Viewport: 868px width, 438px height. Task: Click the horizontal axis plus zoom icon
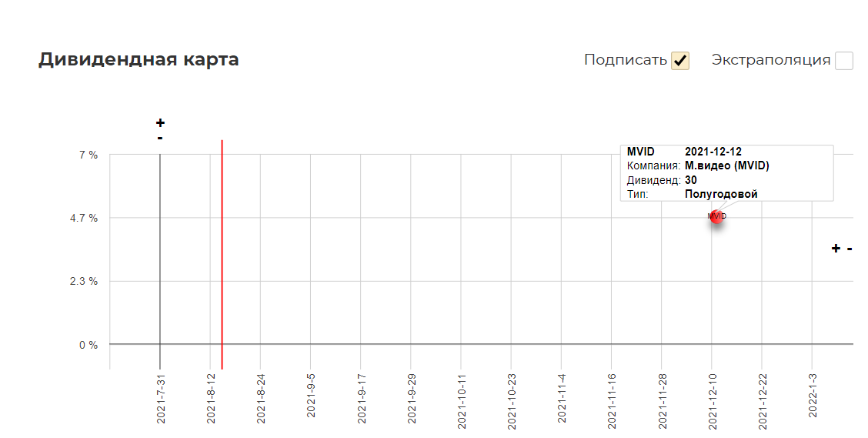coord(836,249)
